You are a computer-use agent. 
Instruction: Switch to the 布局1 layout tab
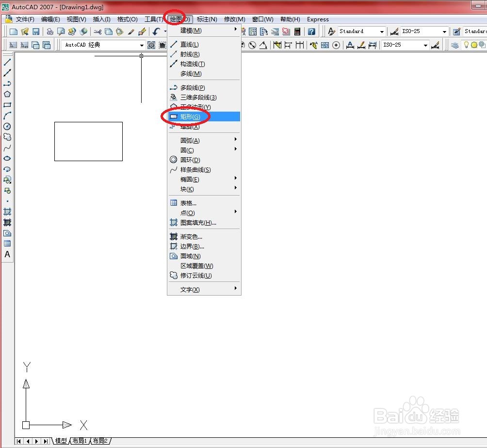tap(80, 441)
